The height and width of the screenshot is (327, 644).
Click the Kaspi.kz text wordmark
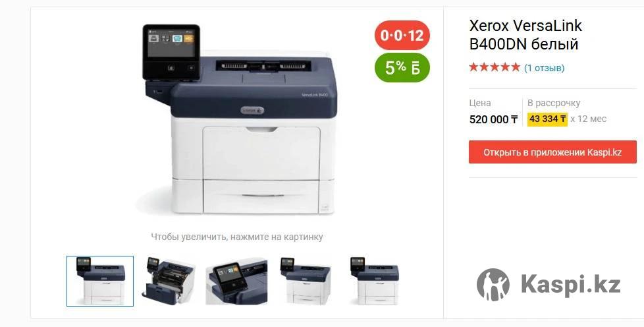tap(571, 285)
